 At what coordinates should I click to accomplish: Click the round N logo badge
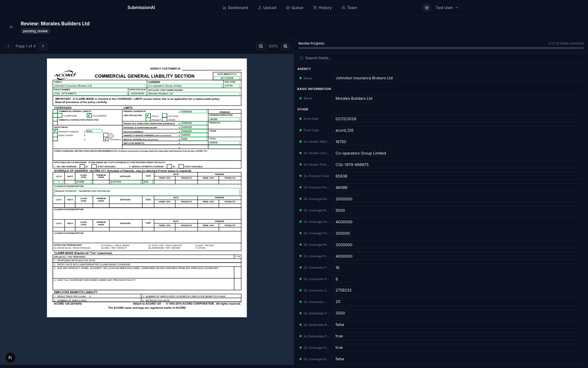pyautogui.click(x=10, y=357)
